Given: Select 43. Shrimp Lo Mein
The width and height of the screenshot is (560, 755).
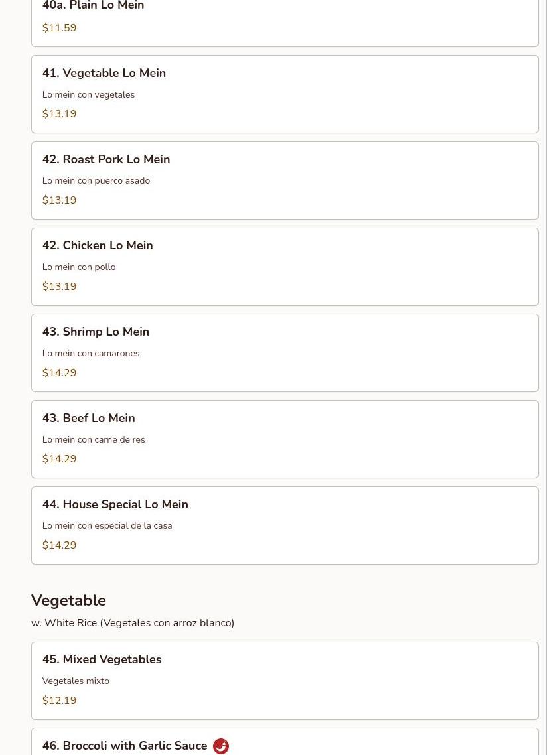Looking at the screenshot, I should tap(285, 352).
